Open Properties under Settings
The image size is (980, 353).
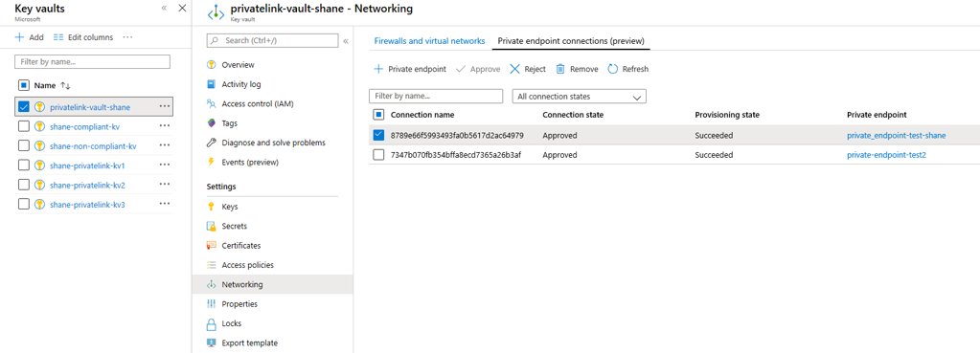[x=239, y=303]
